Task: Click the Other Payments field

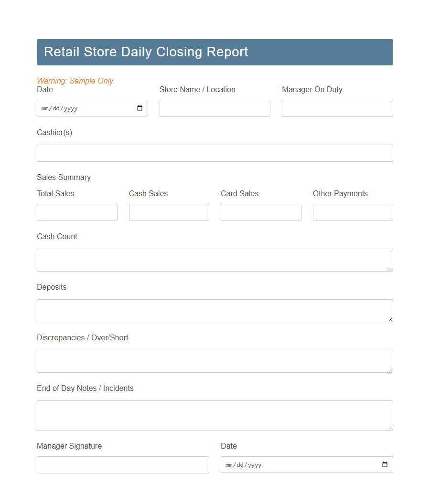Action: 353,212
